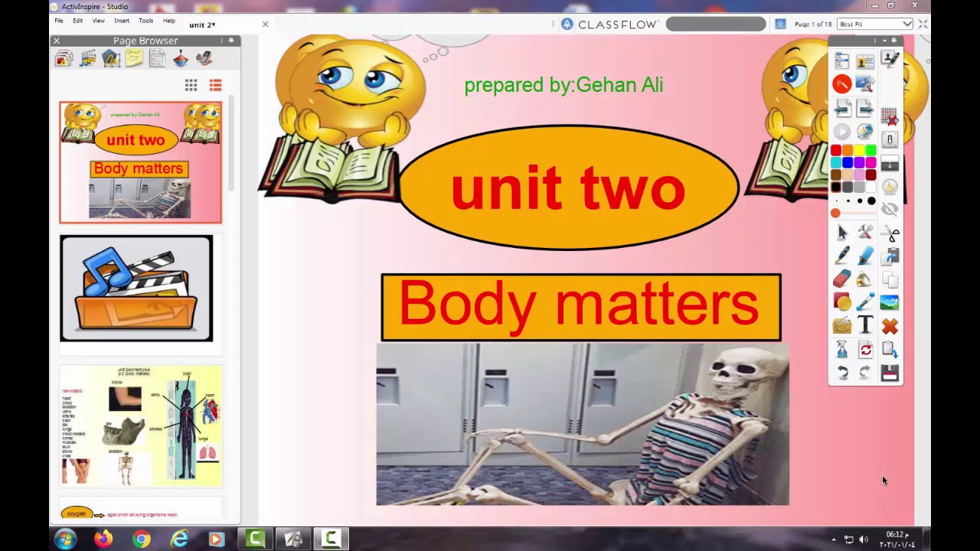
Task: Open the File menu
Action: coord(59,21)
